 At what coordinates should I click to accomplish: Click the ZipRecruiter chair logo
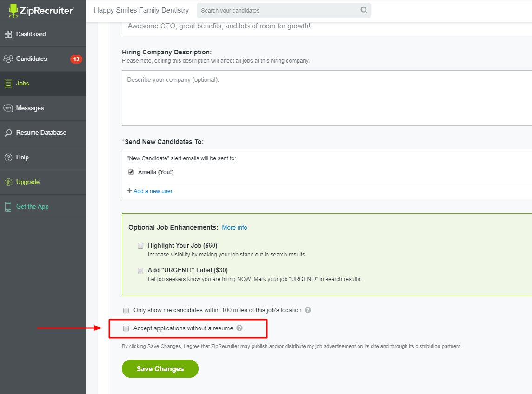[x=13, y=10]
